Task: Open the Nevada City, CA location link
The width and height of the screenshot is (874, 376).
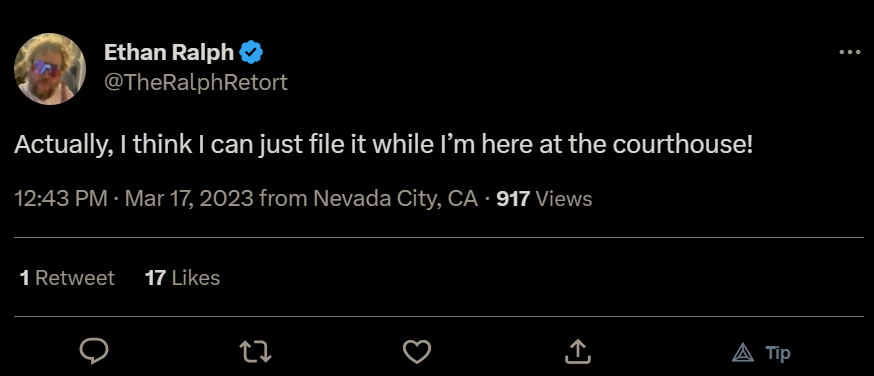Action: [x=396, y=198]
